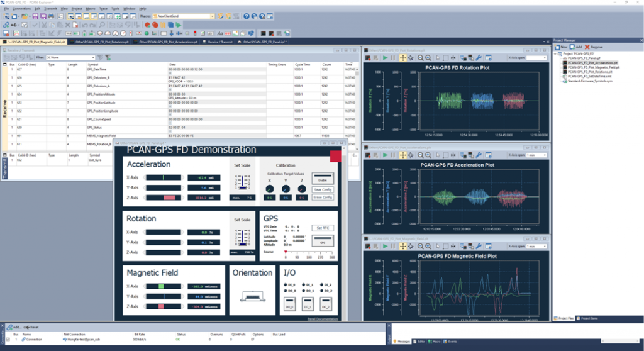
Task: Switch to the Messages tab in output panel
Action: (x=402, y=342)
